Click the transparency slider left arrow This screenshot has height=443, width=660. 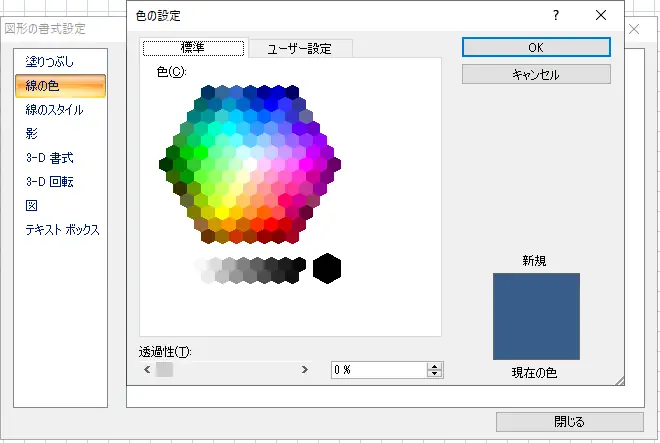pyautogui.click(x=148, y=370)
